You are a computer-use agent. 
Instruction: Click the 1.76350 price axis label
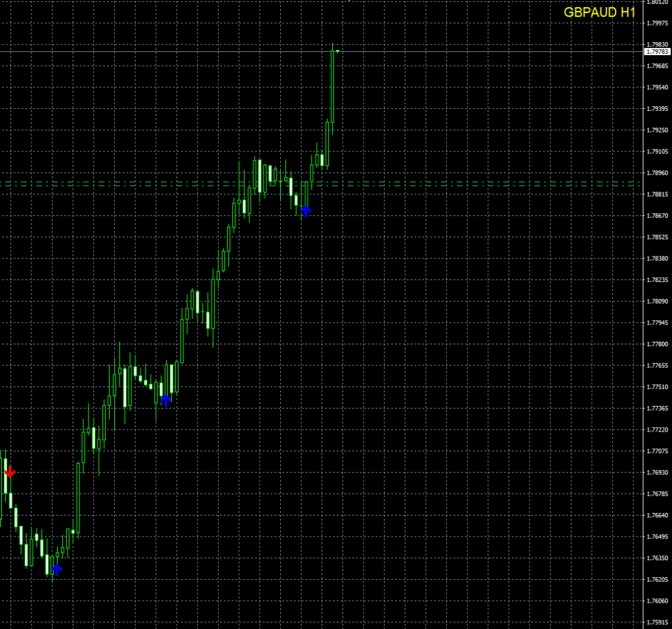[657, 558]
